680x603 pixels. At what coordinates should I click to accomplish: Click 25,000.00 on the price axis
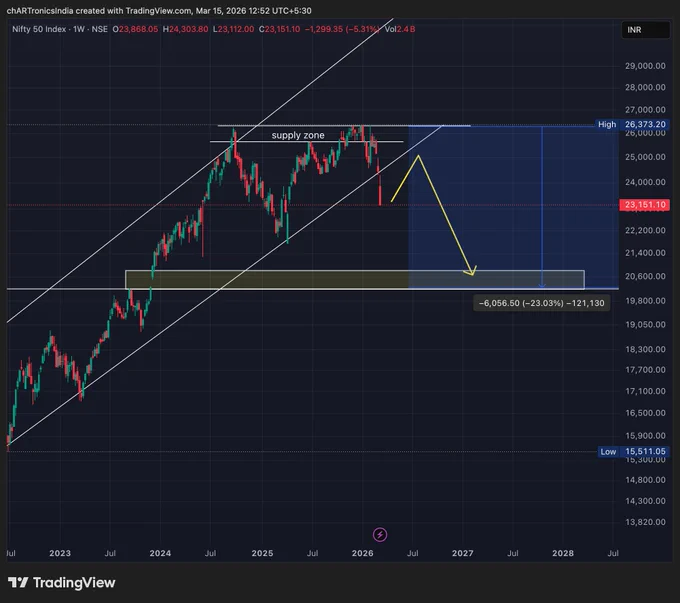coord(645,157)
